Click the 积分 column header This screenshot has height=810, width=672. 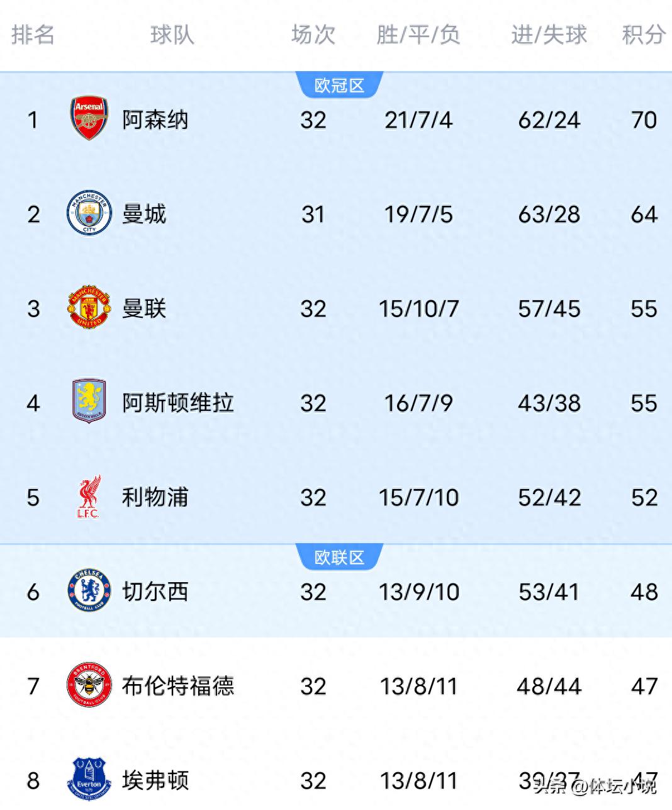[x=643, y=35]
